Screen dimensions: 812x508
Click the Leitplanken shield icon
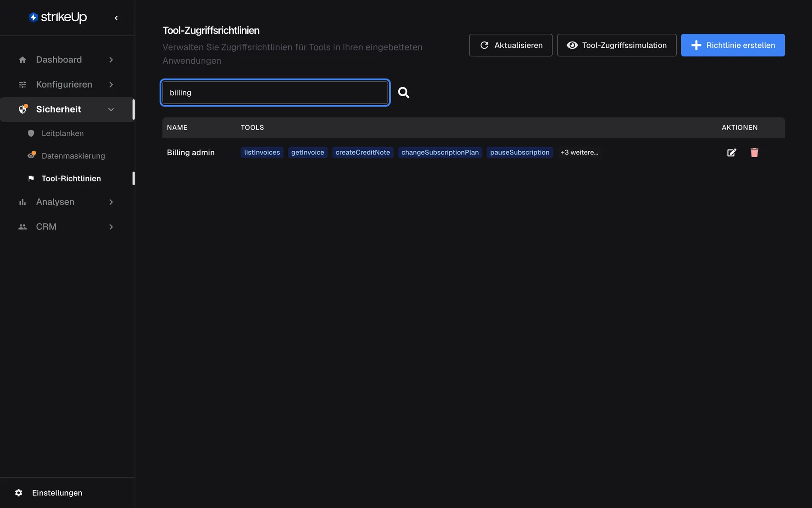(31, 133)
